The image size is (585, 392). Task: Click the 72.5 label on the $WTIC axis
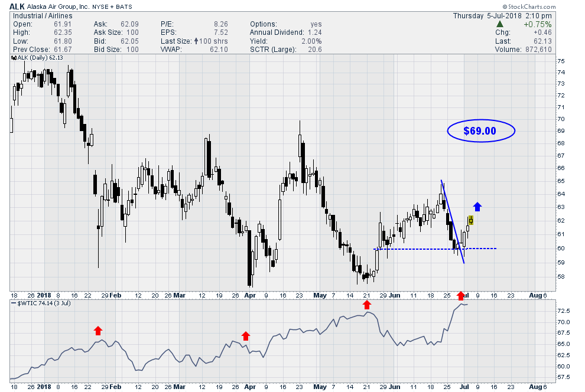pos(564,311)
